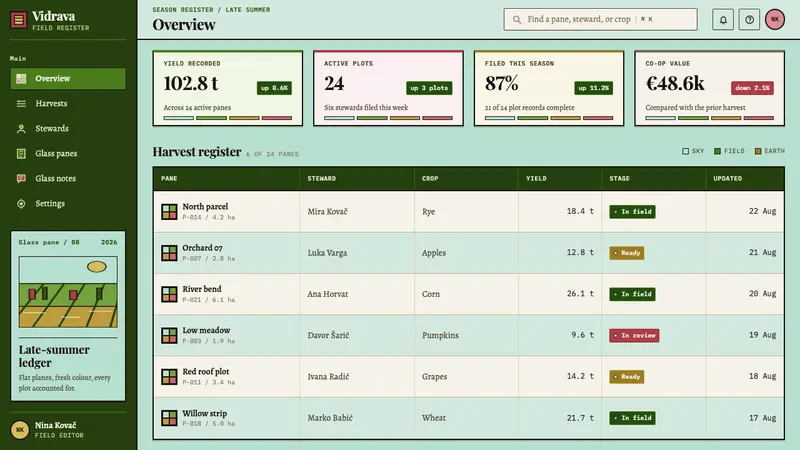
Task: Open the help question-mark icon
Action: tap(749, 20)
